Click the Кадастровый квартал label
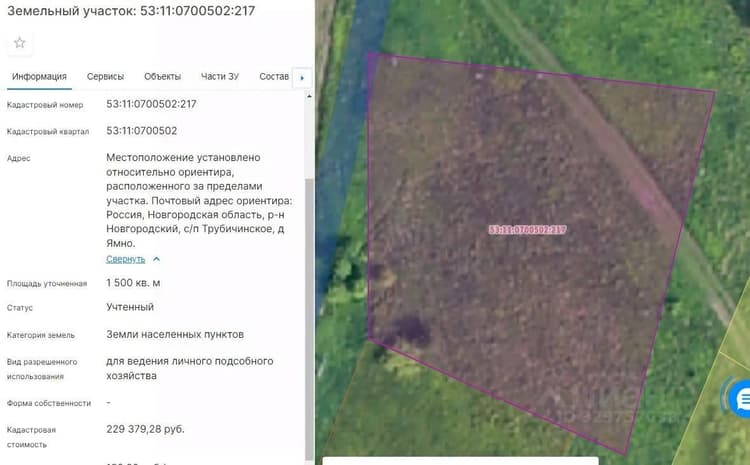The height and width of the screenshot is (465, 750). (48, 132)
